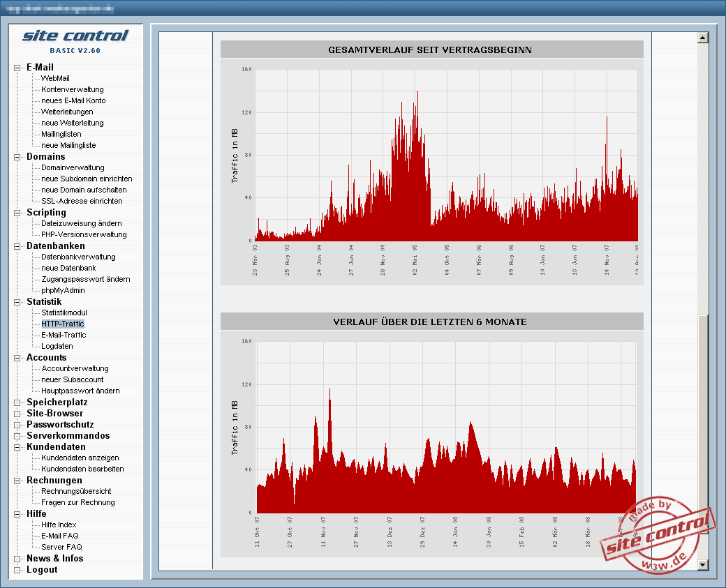Collapse the Rechnungen tree section
The image size is (726, 588).
[x=17, y=481]
